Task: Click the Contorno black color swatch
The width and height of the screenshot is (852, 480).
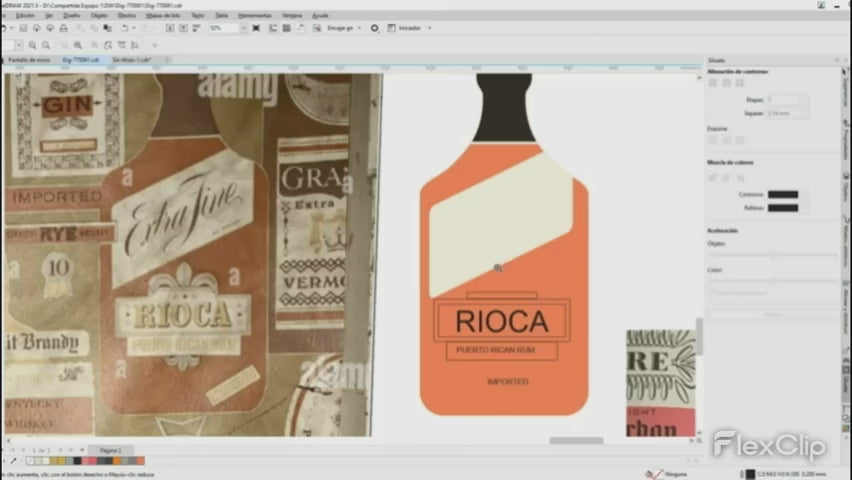Action: 782,195
